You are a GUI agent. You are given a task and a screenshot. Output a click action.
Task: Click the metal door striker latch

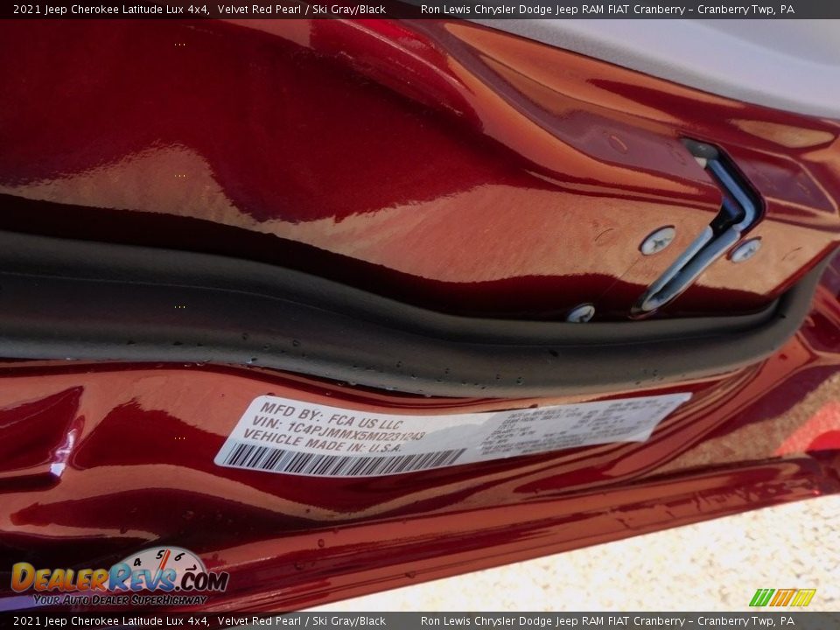point(709,229)
